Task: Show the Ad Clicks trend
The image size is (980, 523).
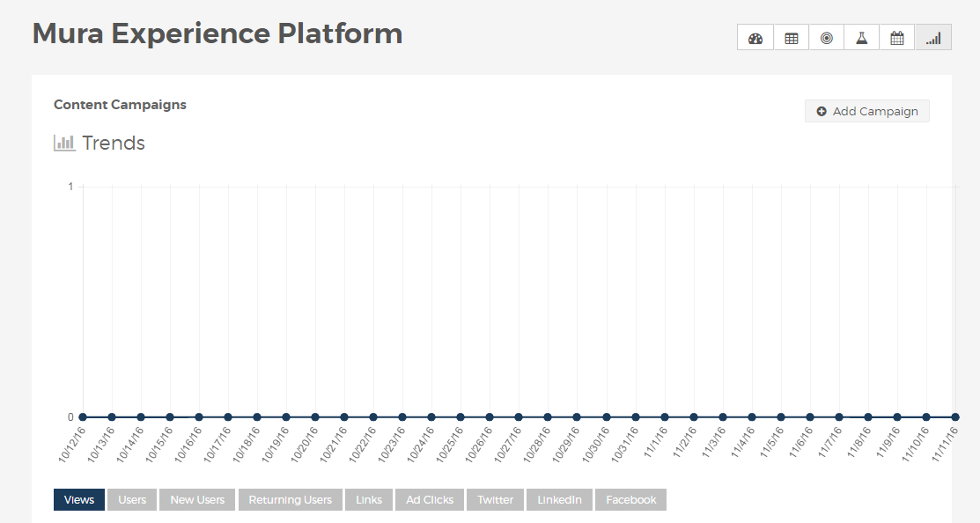Action: click(x=430, y=500)
